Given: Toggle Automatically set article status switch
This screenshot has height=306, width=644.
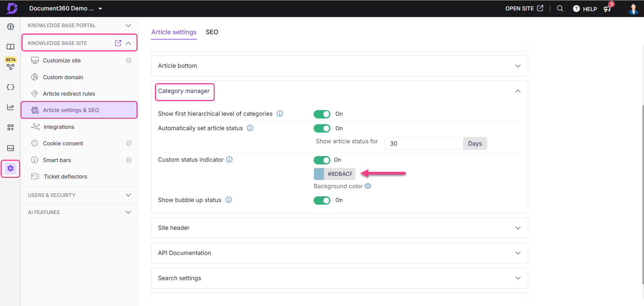Looking at the screenshot, I should click(x=322, y=129).
